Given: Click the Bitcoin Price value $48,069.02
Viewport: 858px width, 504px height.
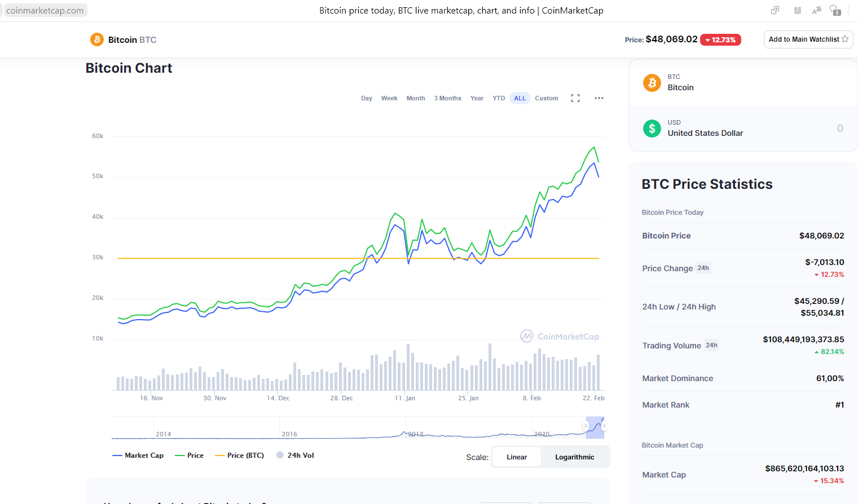Looking at the screenshot, I should 821,236.
